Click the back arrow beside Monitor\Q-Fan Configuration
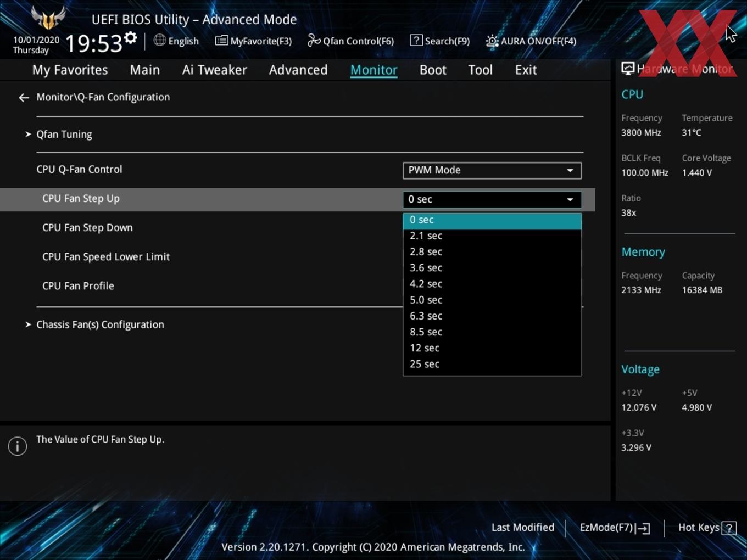This screenshot has height=560, width=747. pos(24,98)
